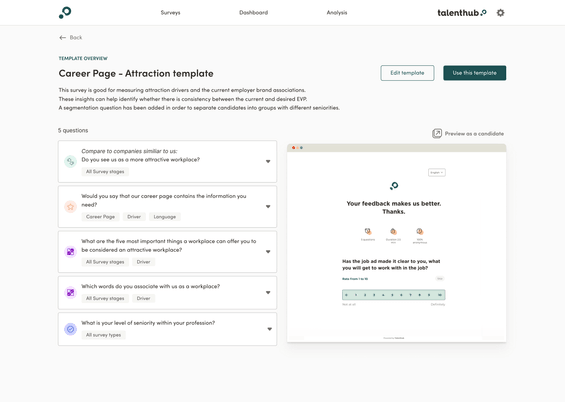565x402 pixels.
Task: Click the purple grid icon on the five most important things question
Action: (70, 252)
